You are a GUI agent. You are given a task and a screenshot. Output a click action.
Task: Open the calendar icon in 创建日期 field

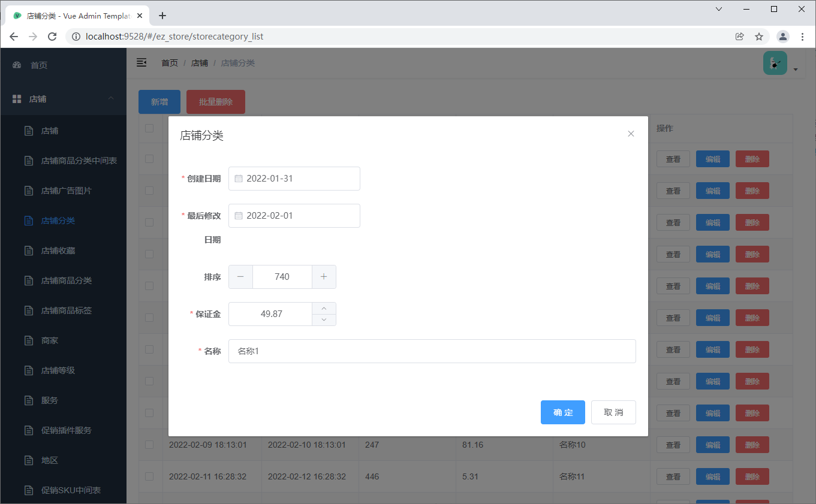[x=240, y=178]
